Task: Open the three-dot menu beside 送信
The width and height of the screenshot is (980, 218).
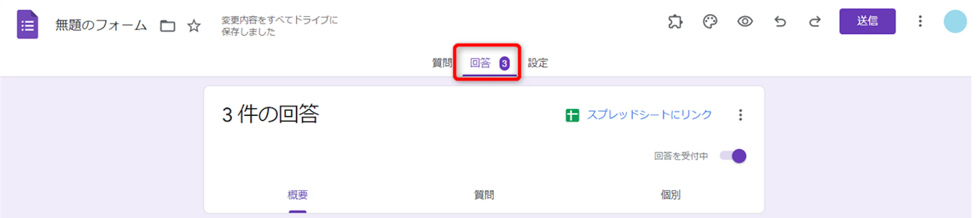Action: pos(920,22)
